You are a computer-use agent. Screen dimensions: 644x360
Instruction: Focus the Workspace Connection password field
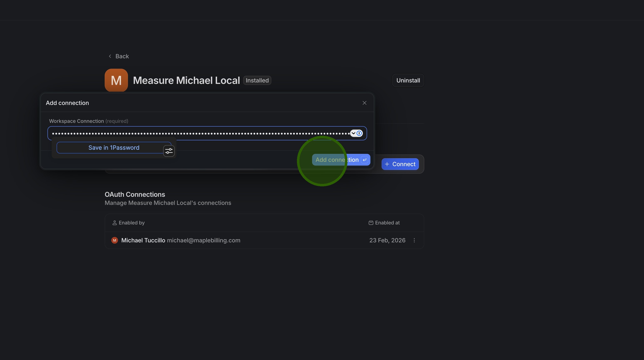tap(200, 133)
